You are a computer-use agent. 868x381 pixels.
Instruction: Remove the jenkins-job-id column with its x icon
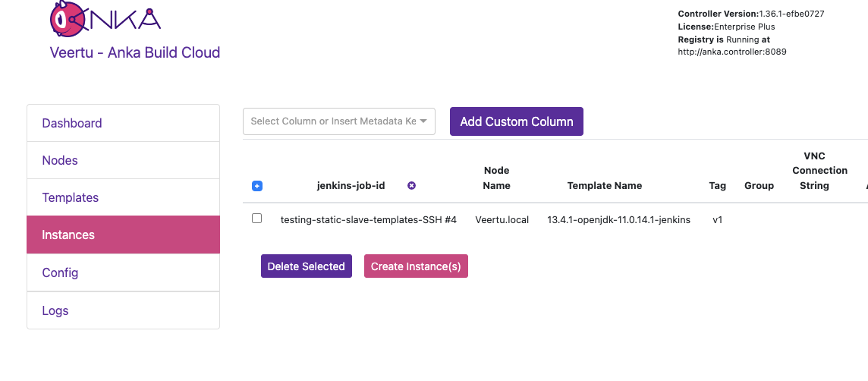pos(412,186)
